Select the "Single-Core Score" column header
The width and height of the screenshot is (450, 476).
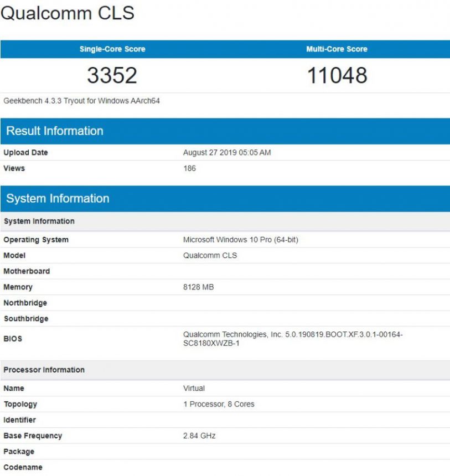(112, 49)
